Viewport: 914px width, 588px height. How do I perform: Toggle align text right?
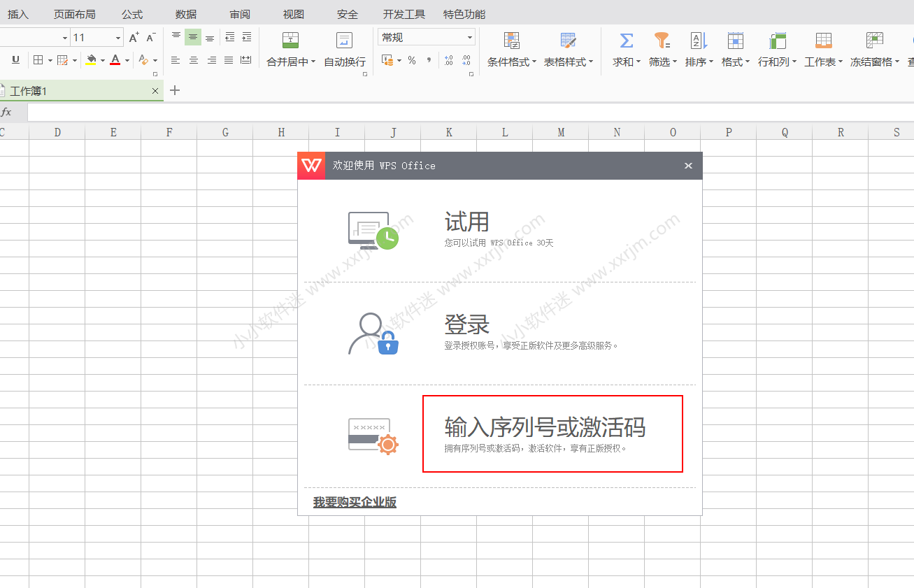click(211, 61)
